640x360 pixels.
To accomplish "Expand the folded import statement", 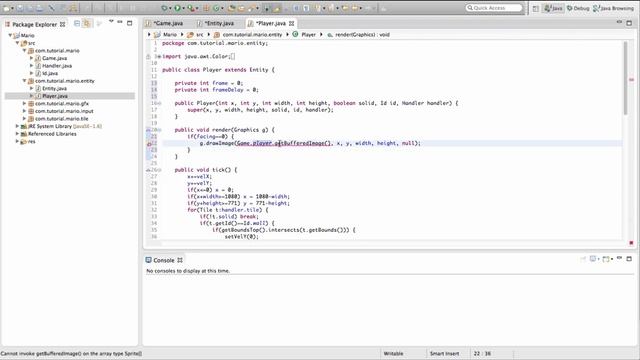I will [x=159, y=56].
